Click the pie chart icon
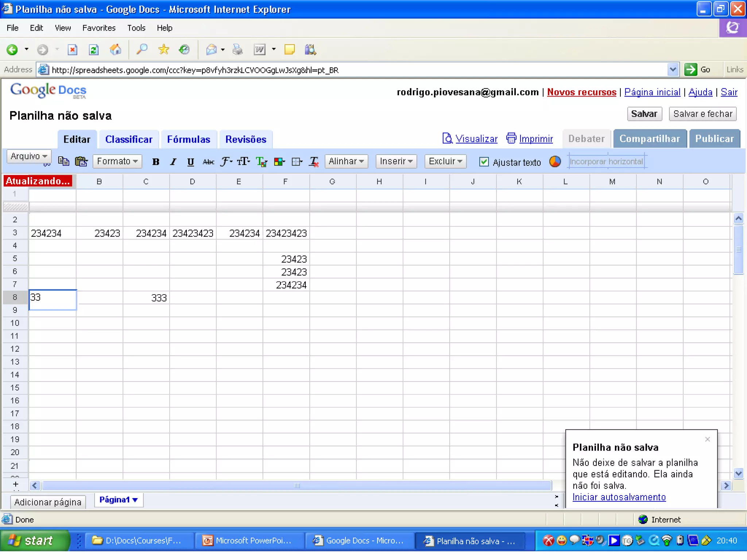747x560 pixels. coord(555,162)
